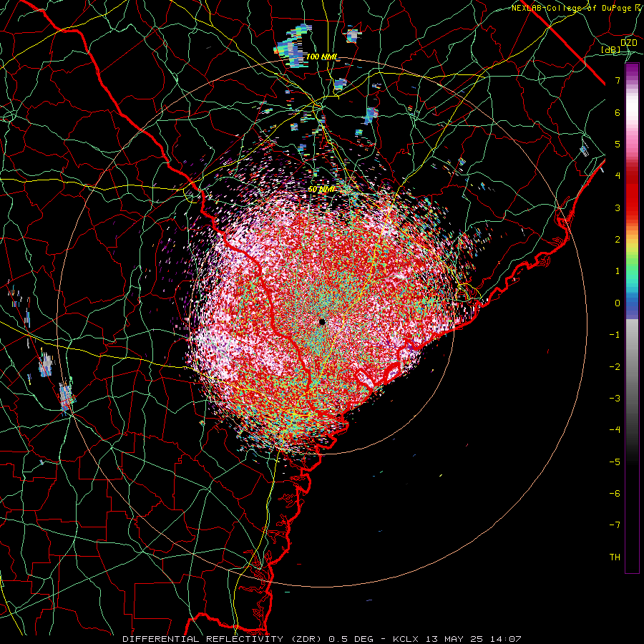644x644 pixels.
Task: Click the -4 dB scale label
Action: [615, 430]
